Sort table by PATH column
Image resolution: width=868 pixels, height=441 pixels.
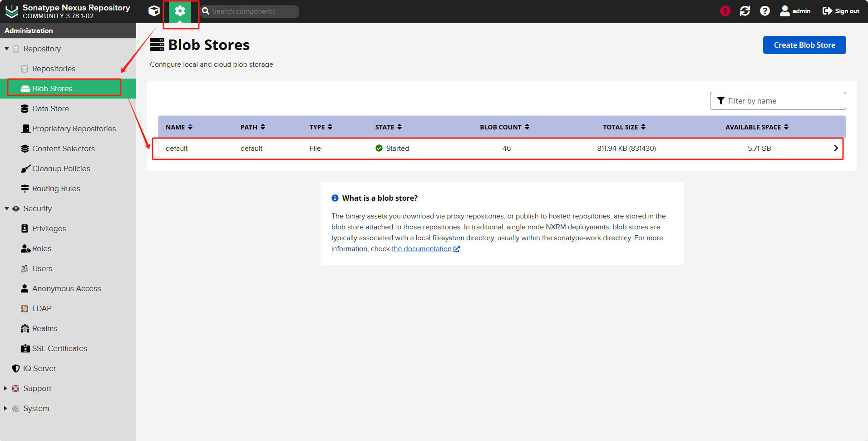click(253, 127)
